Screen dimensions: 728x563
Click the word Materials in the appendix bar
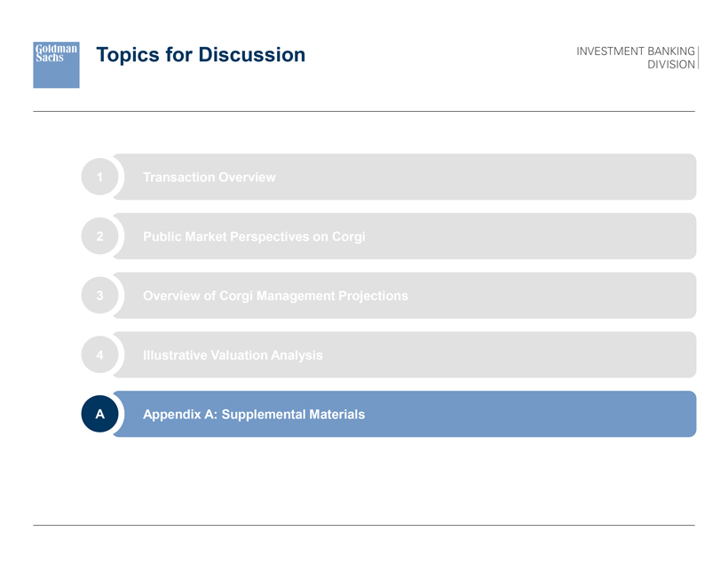[334, 414]
